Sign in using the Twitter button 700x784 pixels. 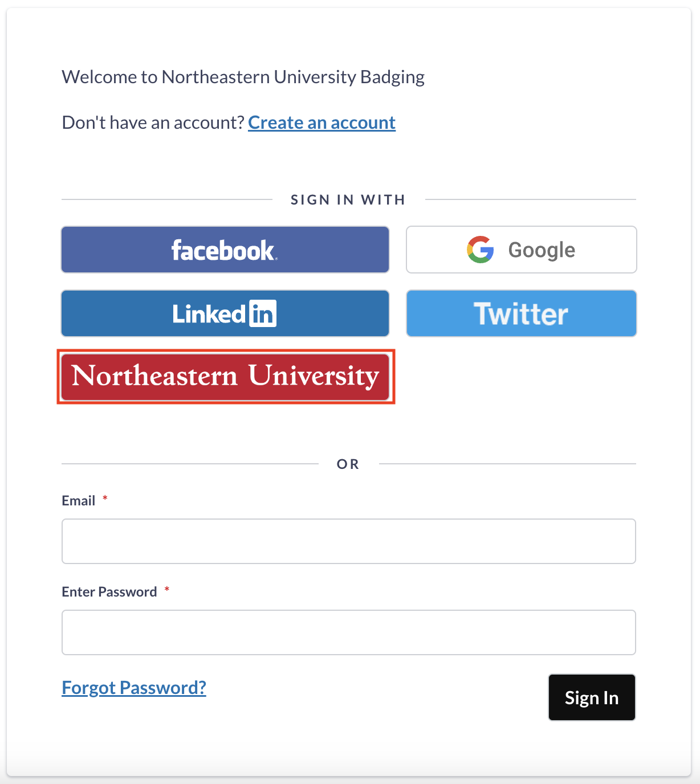click(521, 313)
